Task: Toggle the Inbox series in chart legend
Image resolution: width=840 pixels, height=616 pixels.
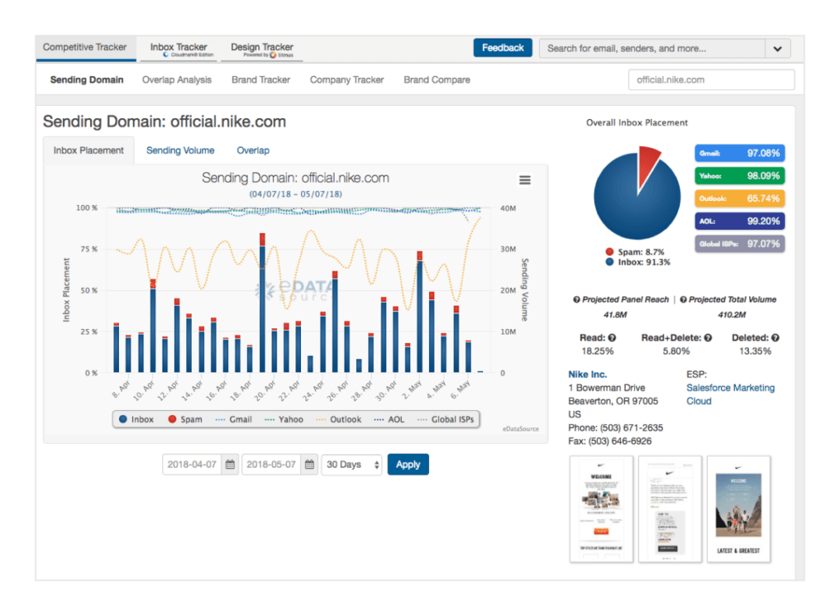Action: point(136,419)
